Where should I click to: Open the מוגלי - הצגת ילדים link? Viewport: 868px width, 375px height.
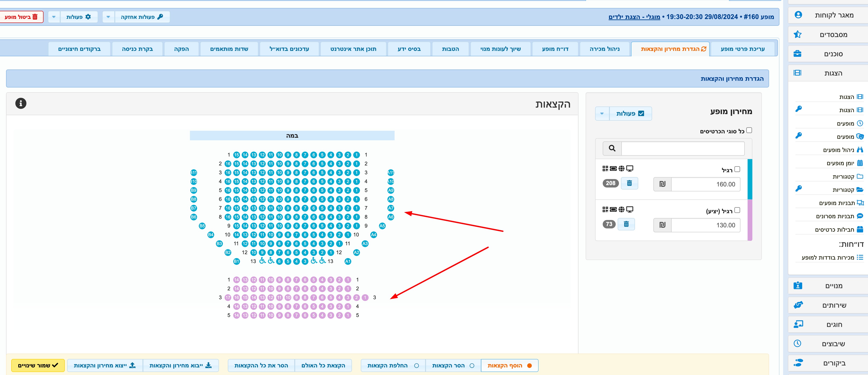(634, 17)
